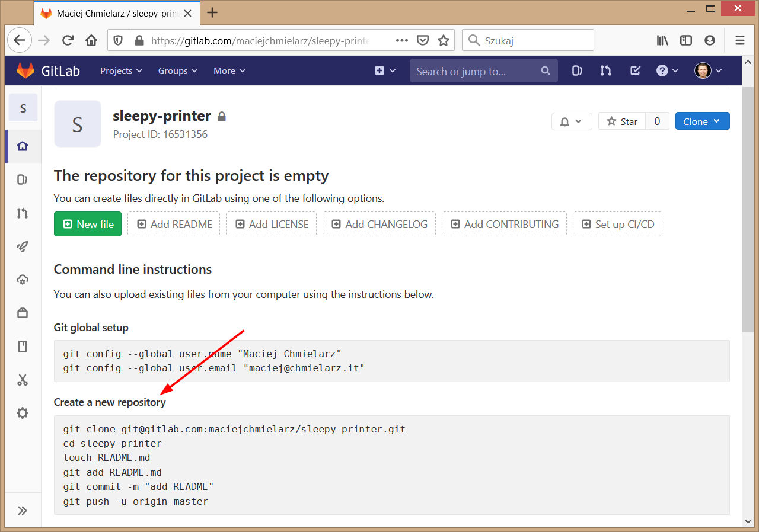This screenshot has width=759, height=532.
Task: Open Packages icon in the sidebar
Action: pyautogui.click(x=23, y=313)
